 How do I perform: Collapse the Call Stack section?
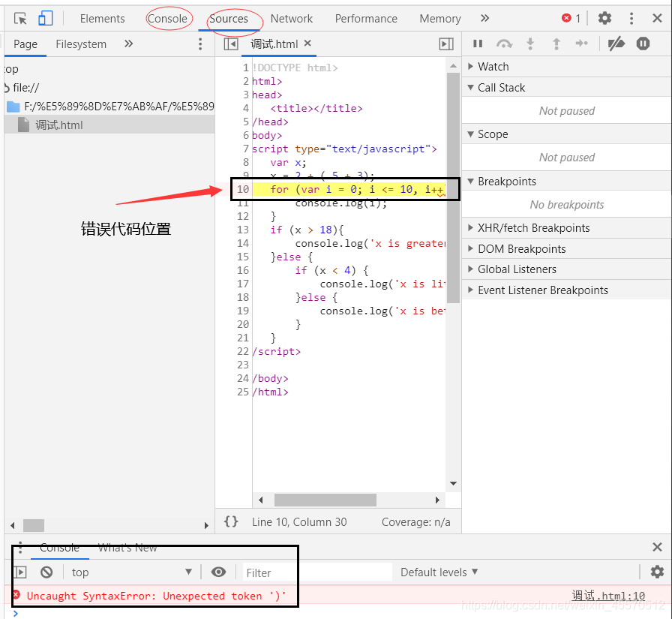(x=501, y=87)
